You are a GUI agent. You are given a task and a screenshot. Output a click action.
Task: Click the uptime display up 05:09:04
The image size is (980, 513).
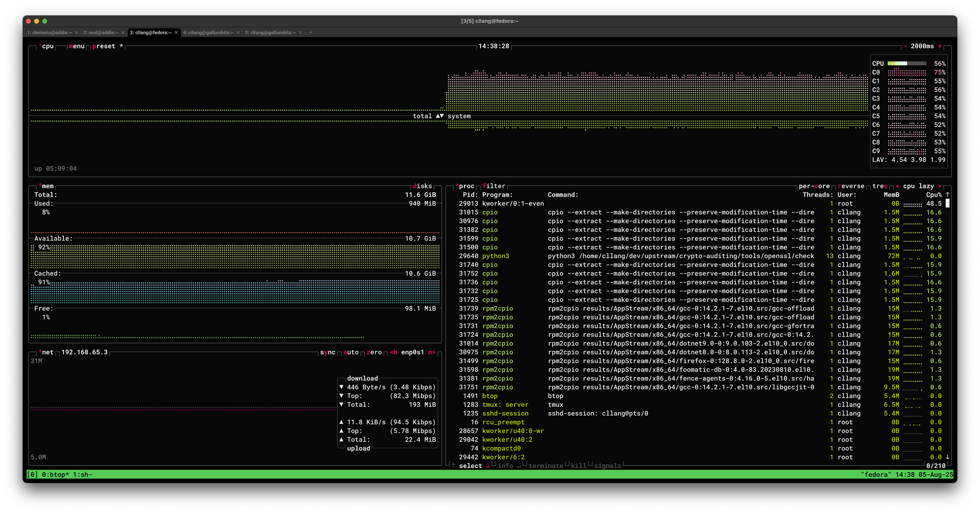(x=56, y=169)
